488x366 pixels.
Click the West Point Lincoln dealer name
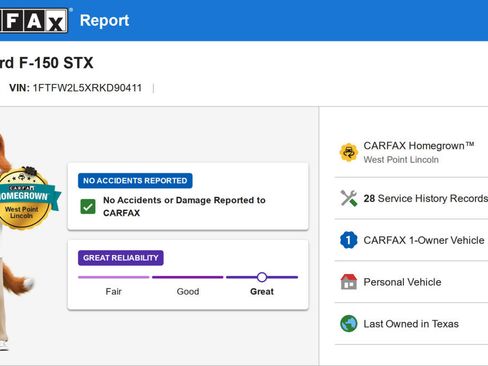pos(401,160)
